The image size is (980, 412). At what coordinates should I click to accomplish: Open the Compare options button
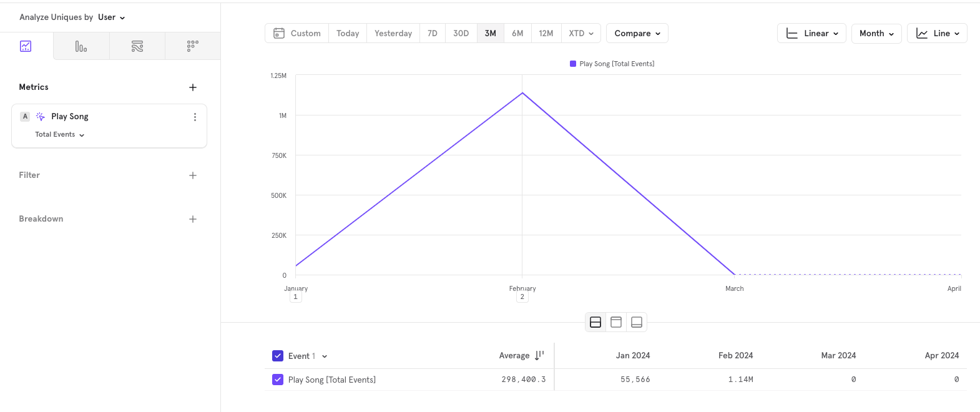click(x=637, y=34)
